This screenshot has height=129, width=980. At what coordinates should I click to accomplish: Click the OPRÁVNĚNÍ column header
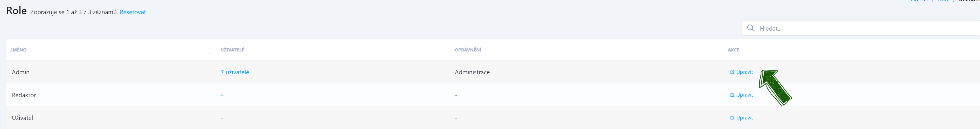tap(468, 50)
